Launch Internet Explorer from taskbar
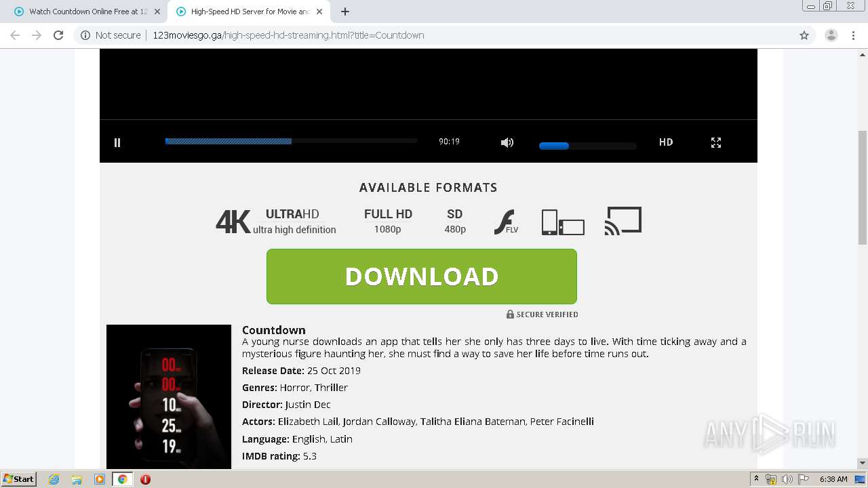The height and width of the screenshot is (488, 868). (54, 479)
